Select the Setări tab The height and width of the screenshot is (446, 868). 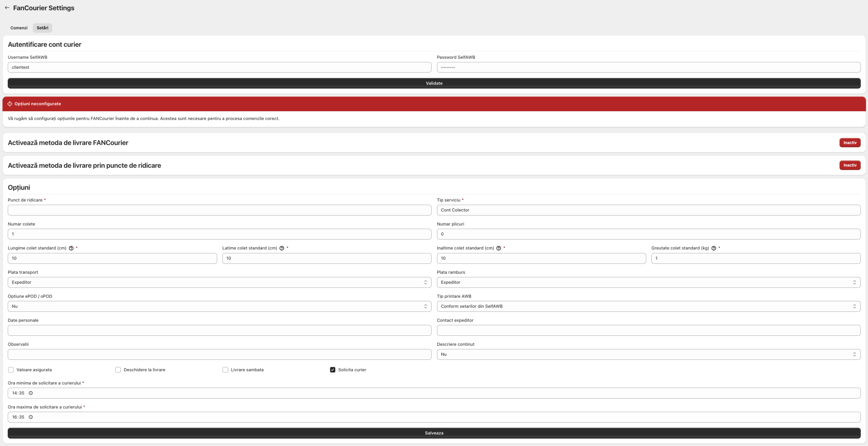pos(42,28)
